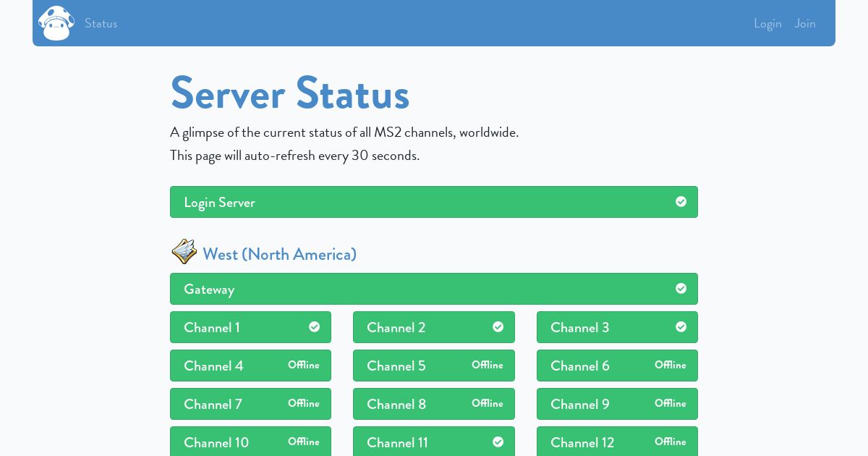Click the Channel 4 label

click(x=213, y=366)
